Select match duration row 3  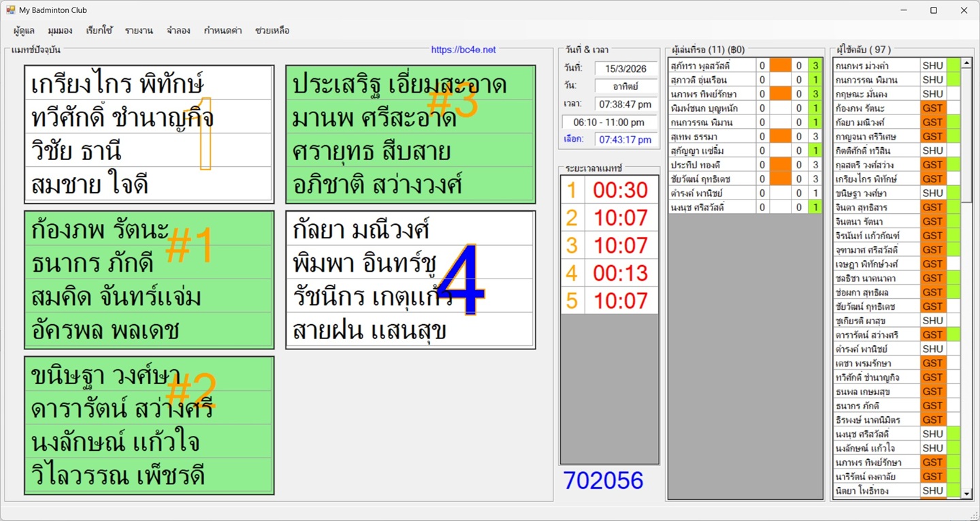pyautogui.click(x=609, y=245)
